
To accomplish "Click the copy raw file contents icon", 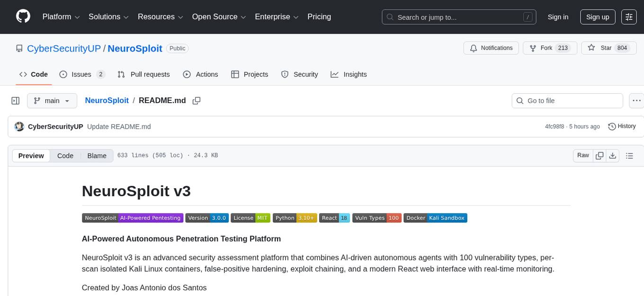I will pos(599,155).
